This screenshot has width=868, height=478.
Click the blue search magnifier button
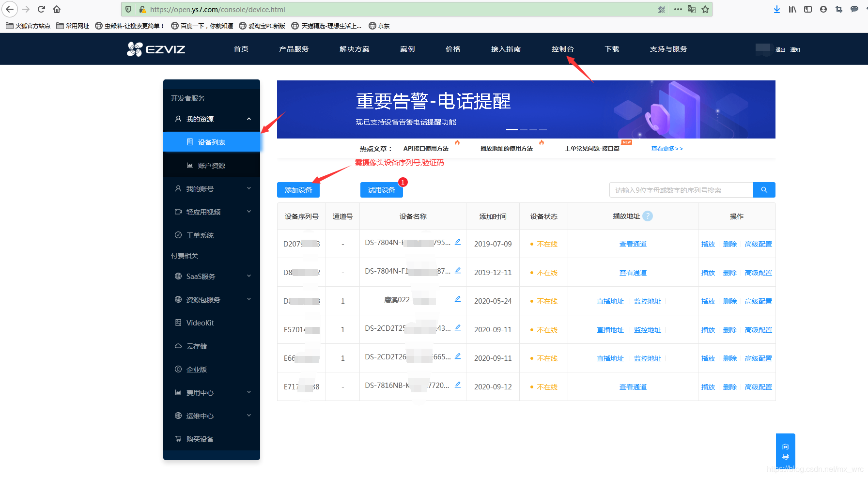click(764, 189)
